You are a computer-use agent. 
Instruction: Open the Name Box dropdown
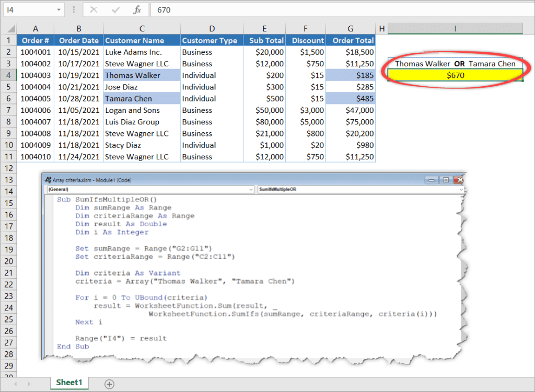(x=57, y=9)
